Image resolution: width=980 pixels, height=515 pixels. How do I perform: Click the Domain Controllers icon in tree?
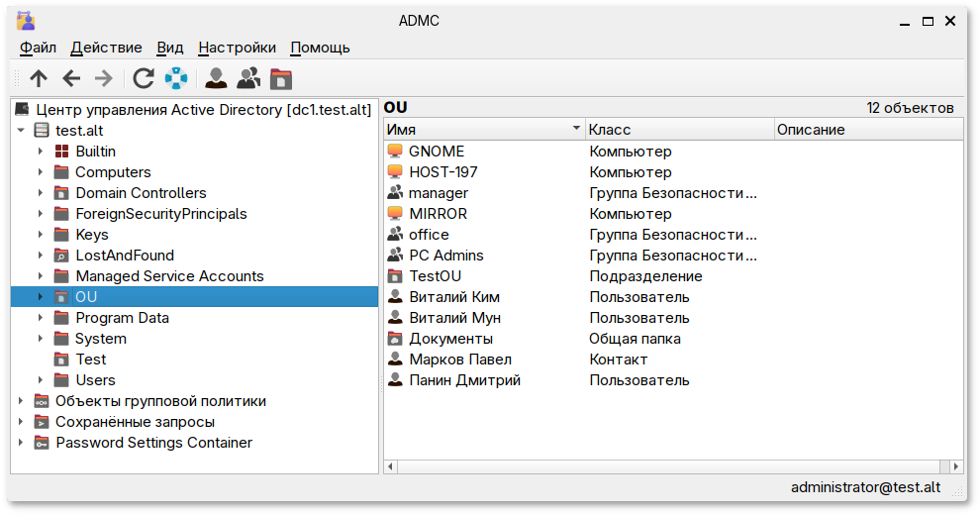click(x=61, y=193)
